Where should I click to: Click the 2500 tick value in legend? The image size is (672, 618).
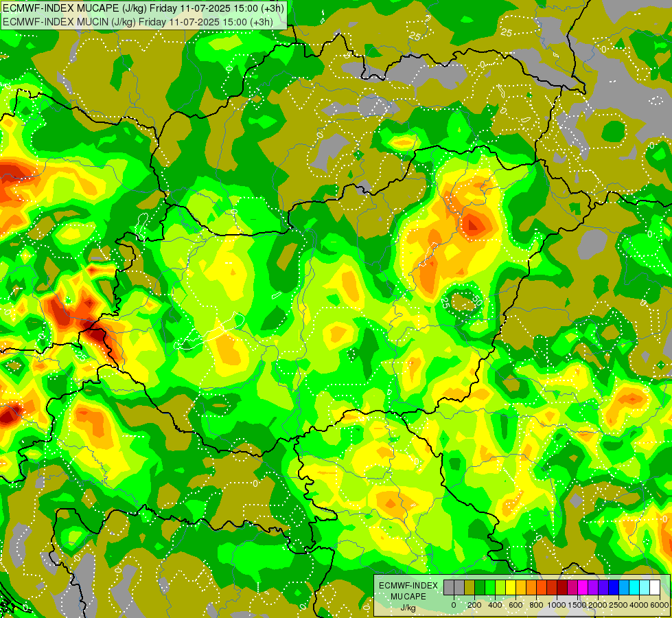tap(618, 605)
